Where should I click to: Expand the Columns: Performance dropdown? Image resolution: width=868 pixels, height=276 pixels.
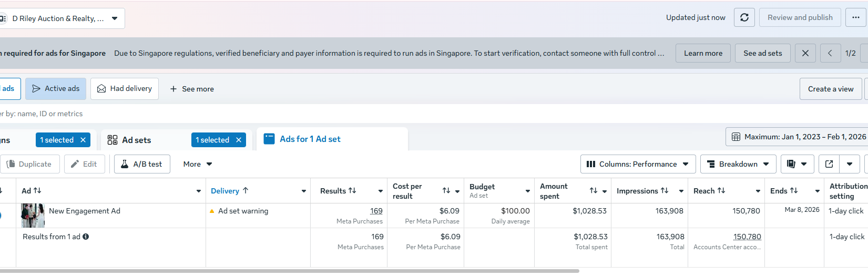638,164
